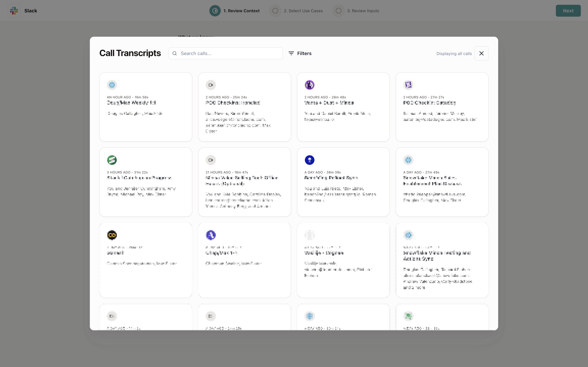Open the a day ago 27m 49s call card
The width and height of the screenshot is (588, 367).
442,182
